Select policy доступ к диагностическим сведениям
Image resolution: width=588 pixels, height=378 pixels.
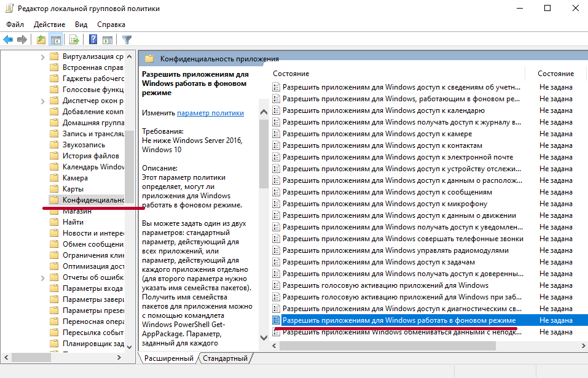tap(402, 309)
